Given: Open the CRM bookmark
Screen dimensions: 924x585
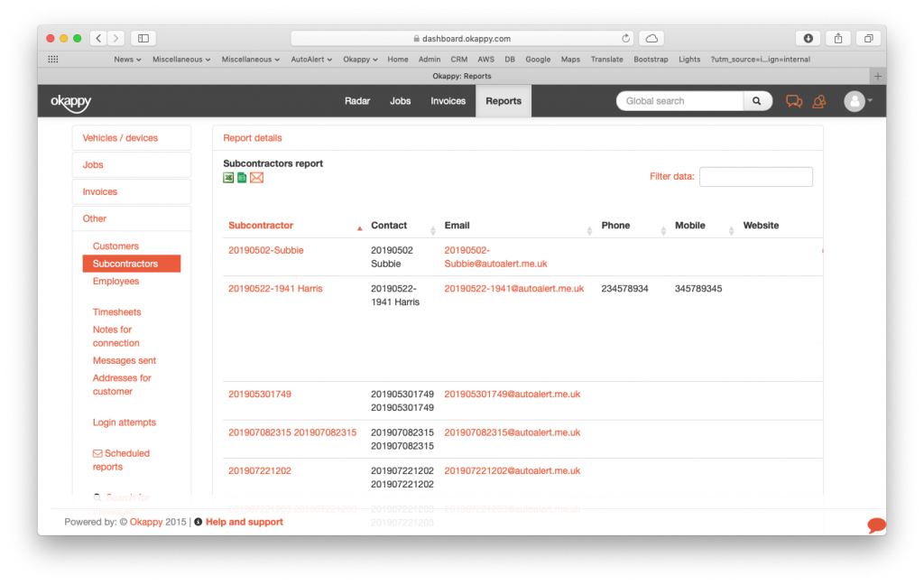Looking at the screenshot, I should [x=459, y=59].
